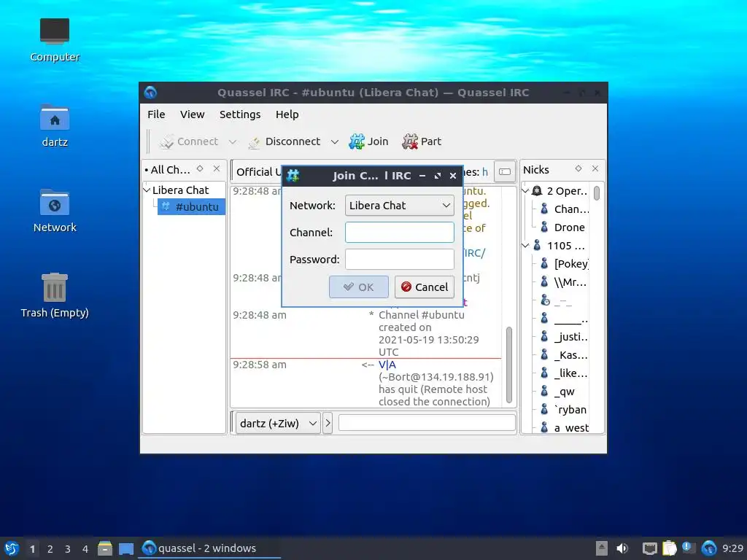This screenshot has width=747, height=560.
Task: Select the #ubuntu channel in list
Action: [x=192, y=206]
